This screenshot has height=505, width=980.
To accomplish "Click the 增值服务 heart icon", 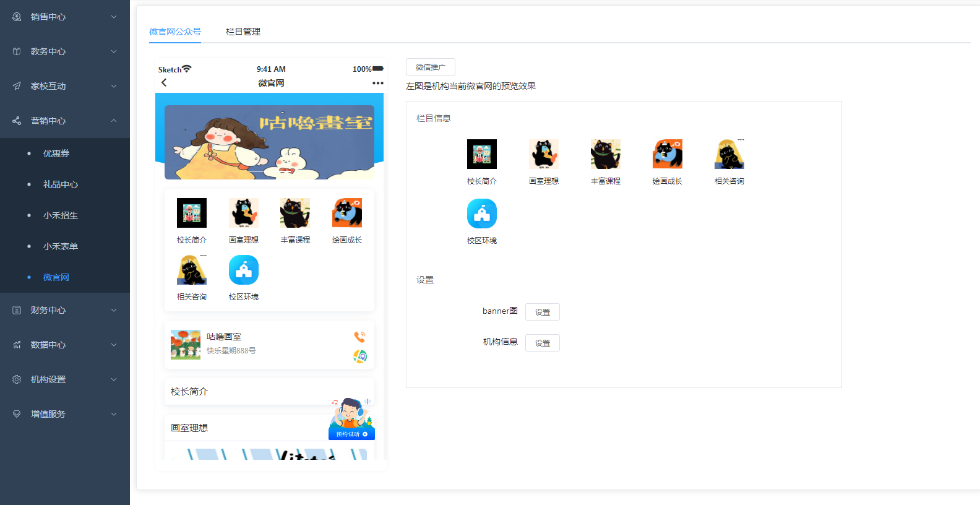I will click(17, 414).
